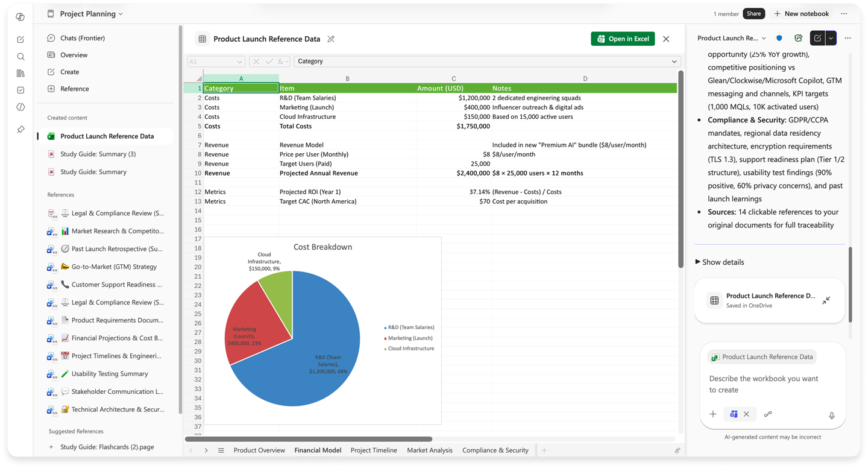Open Copilot home from the left rail logo
Viewport: 868px width, 468px height.
[x=20, y=16]
